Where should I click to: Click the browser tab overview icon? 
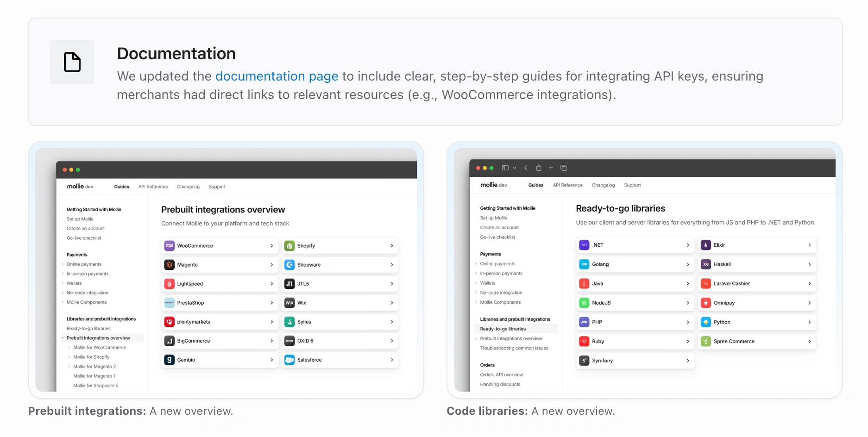564,168
